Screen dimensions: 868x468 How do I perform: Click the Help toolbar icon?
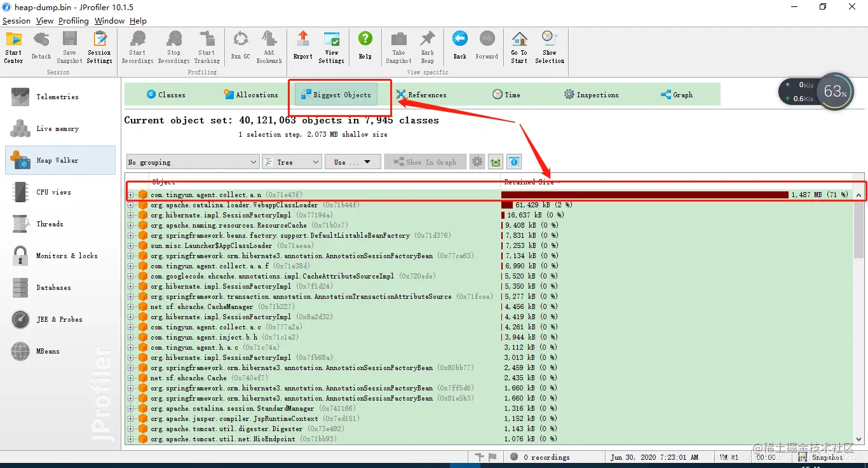coord(365,46)
